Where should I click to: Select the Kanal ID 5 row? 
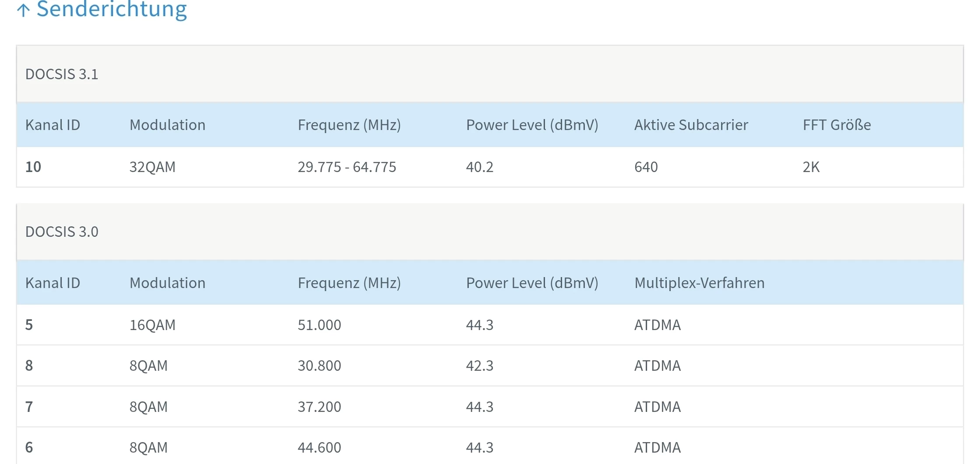[29, 325]
